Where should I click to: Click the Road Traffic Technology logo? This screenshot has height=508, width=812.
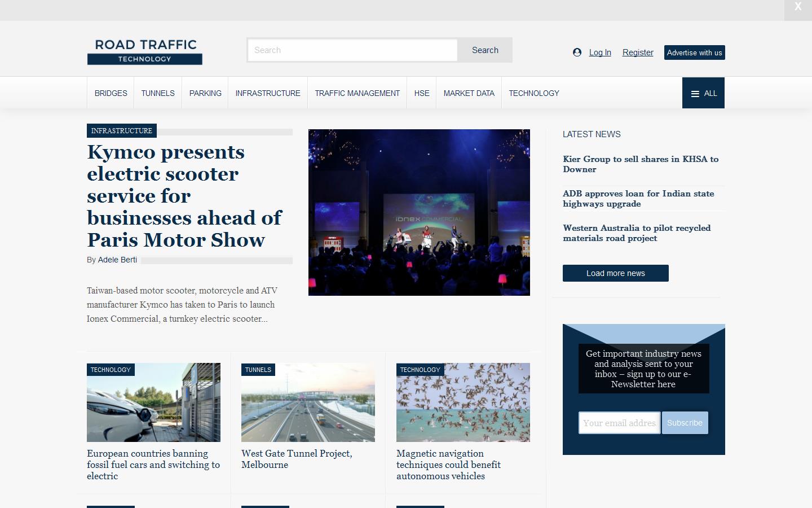pos(144,51)
